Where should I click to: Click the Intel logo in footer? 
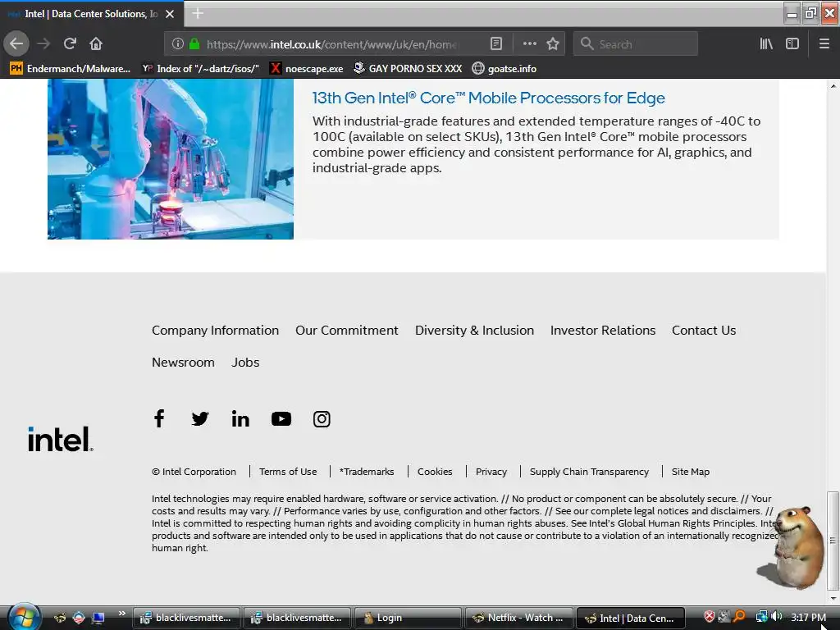point(61,440)
